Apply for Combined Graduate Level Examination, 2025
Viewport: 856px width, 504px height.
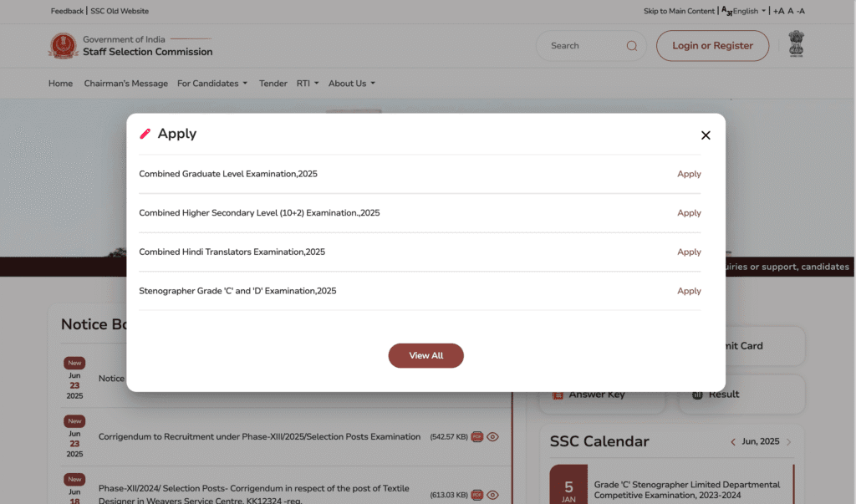tap(689, 174)
